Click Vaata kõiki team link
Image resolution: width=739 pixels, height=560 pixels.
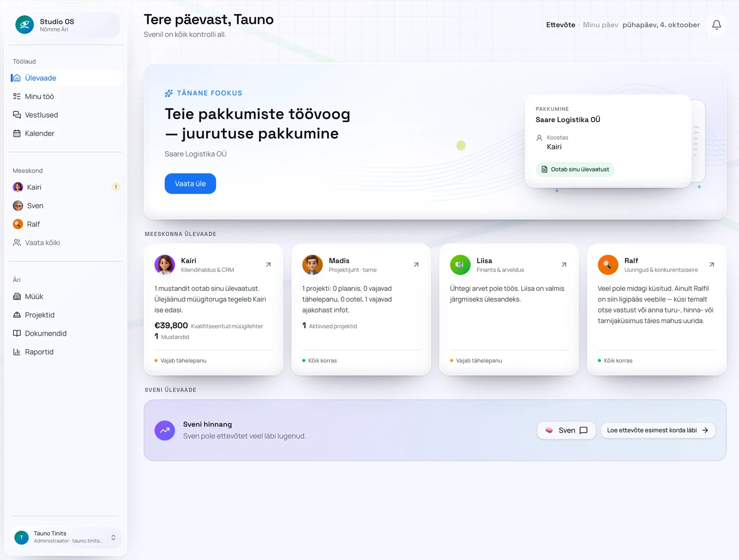(66, 242)
